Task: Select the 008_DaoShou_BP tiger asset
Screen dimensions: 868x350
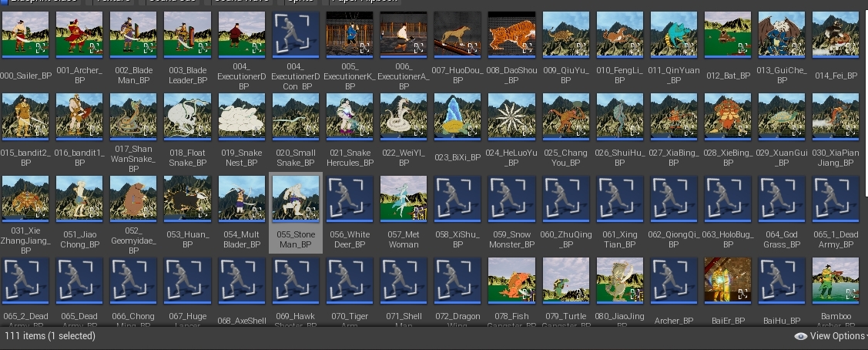Action: coord(511,35)
